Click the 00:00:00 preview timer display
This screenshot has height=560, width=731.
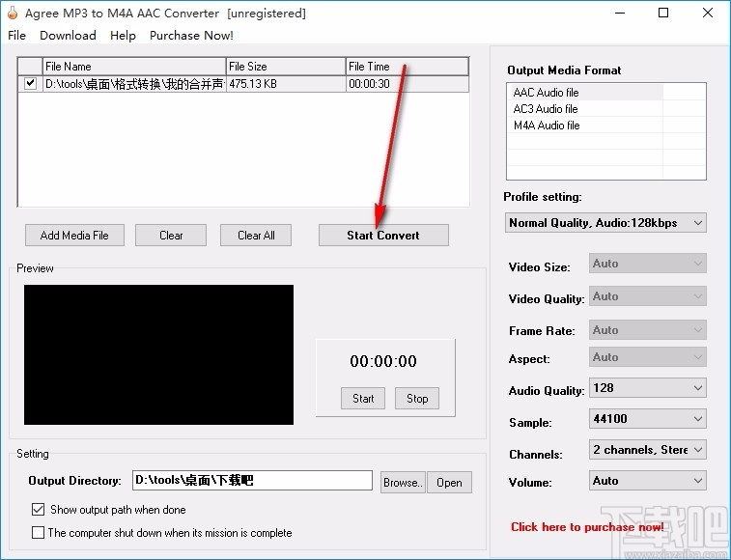pos(383,361)
